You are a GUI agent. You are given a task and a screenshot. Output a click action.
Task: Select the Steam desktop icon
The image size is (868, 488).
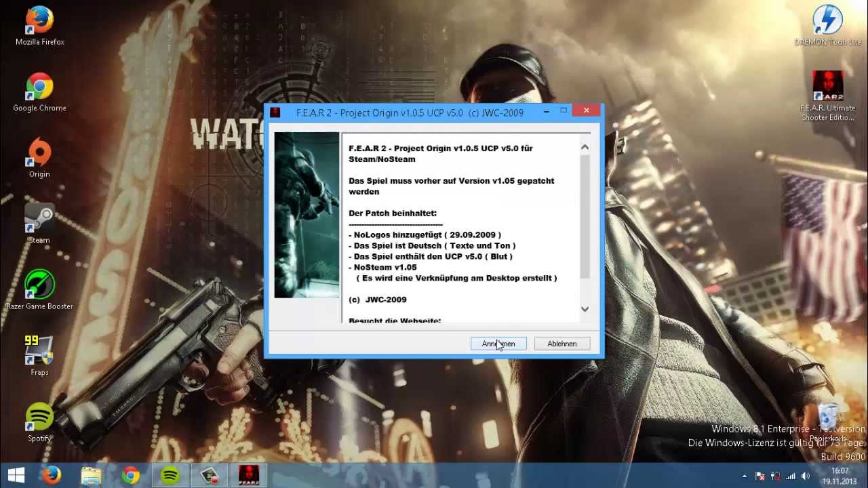point(39,224)
